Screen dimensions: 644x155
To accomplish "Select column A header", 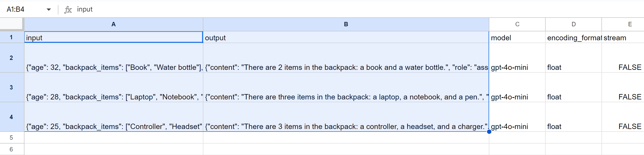I will coord(114,24).
